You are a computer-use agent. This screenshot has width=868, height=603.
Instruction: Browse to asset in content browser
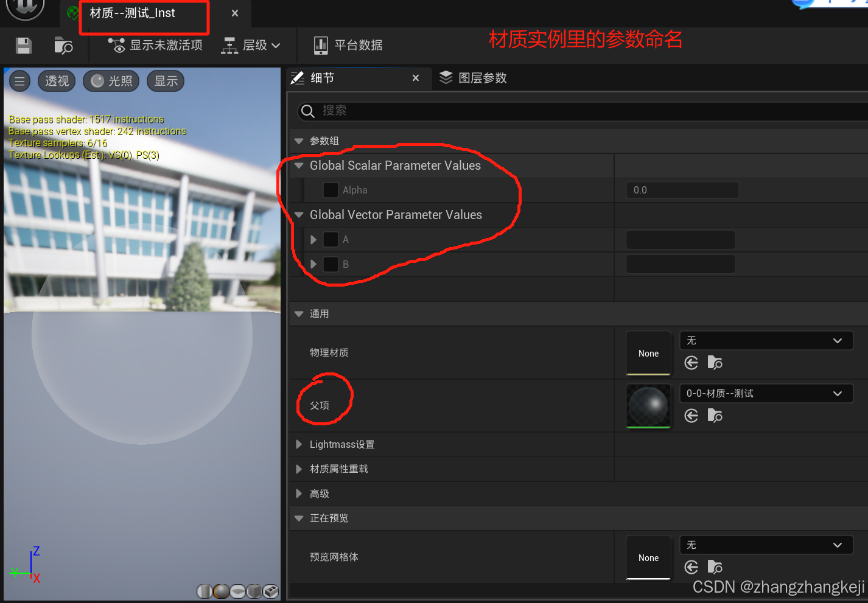[x=63, y=46]
